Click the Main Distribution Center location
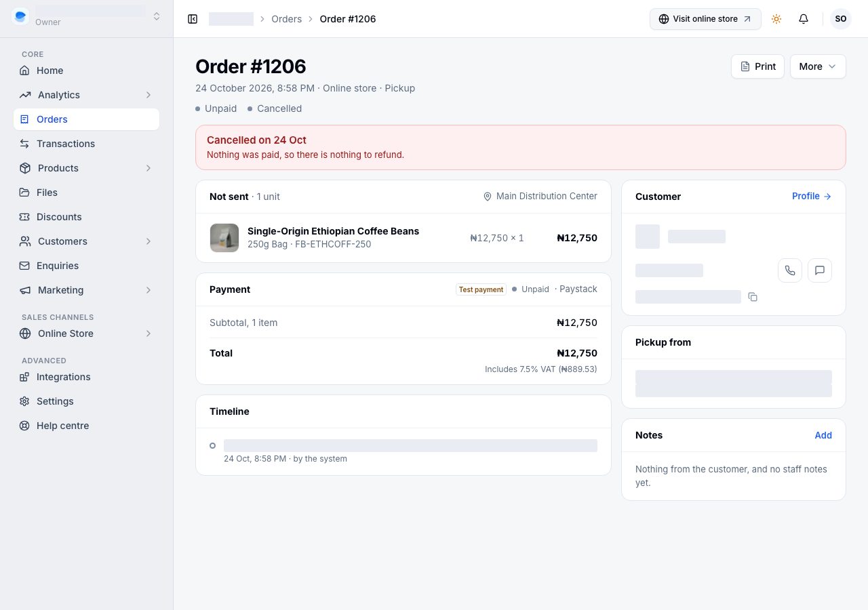Viewport: 868px width, 610px height. pyautogui.click(x=540, y=196)
